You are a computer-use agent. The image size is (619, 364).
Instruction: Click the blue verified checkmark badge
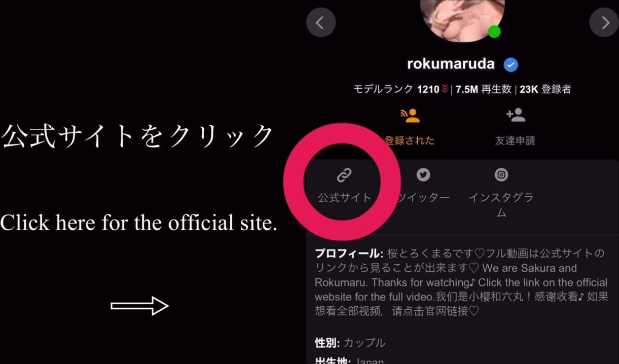[511, 65]
